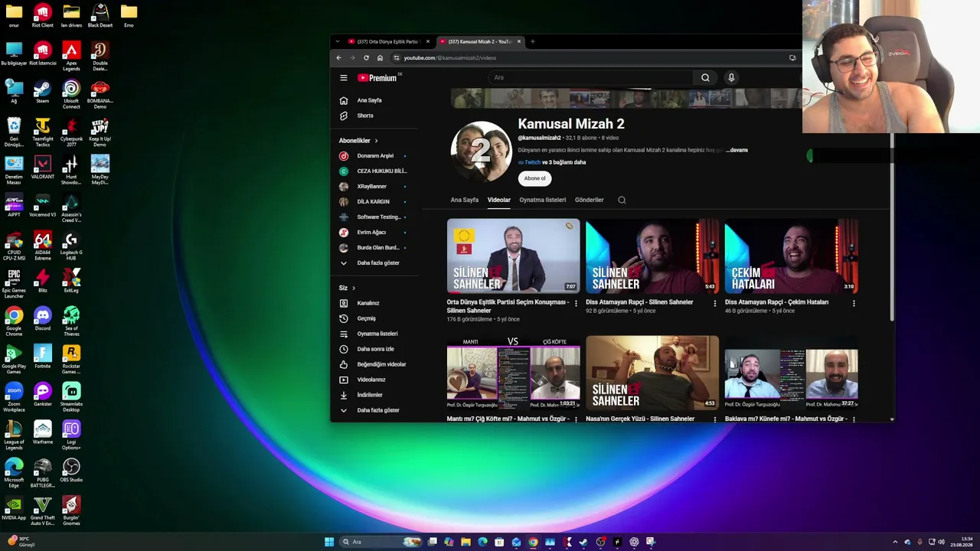Play Diss Atamayan Rapçi Silinen Sahneler thumbnail
The height and width of the screenshot is (551, 980).
652,256
